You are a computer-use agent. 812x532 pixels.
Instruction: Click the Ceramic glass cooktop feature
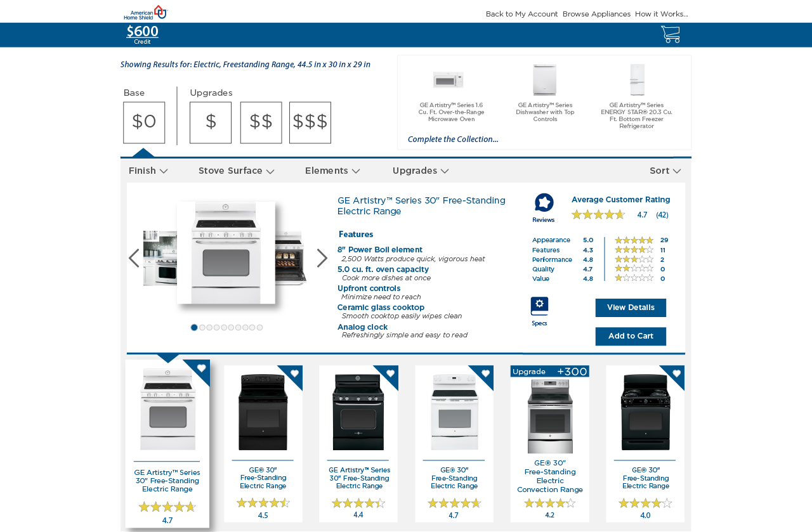click(x=381, y=308)
